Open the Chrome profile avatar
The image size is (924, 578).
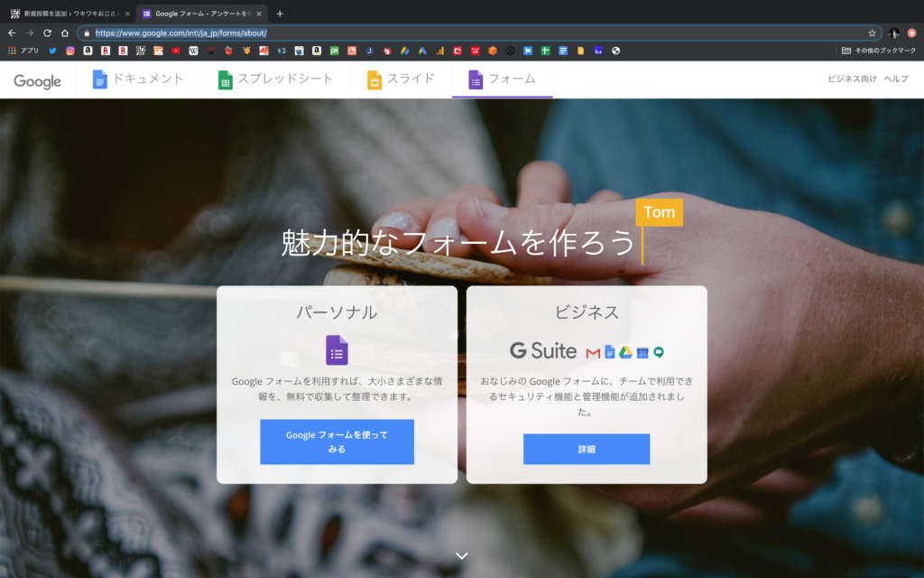(893, 33)
